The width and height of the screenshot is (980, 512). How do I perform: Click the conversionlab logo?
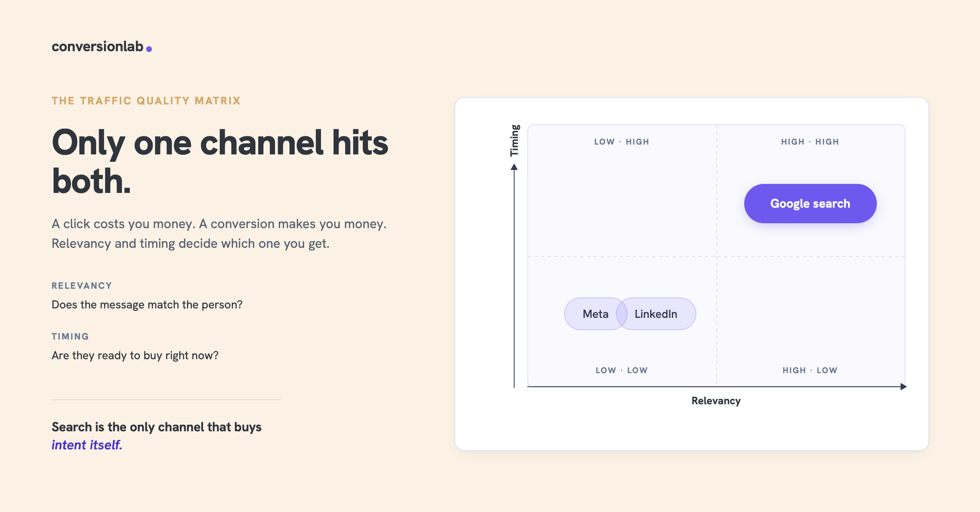102,47
